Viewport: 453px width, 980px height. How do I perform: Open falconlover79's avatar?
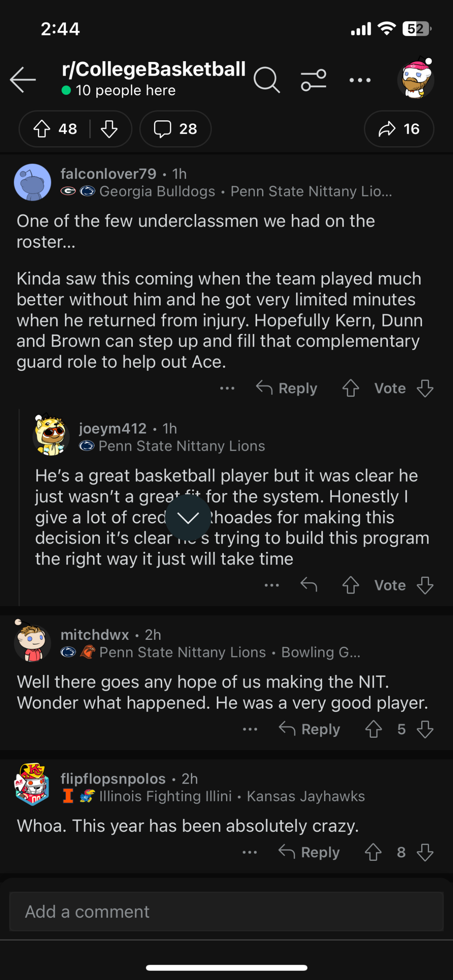click(33, 182)
